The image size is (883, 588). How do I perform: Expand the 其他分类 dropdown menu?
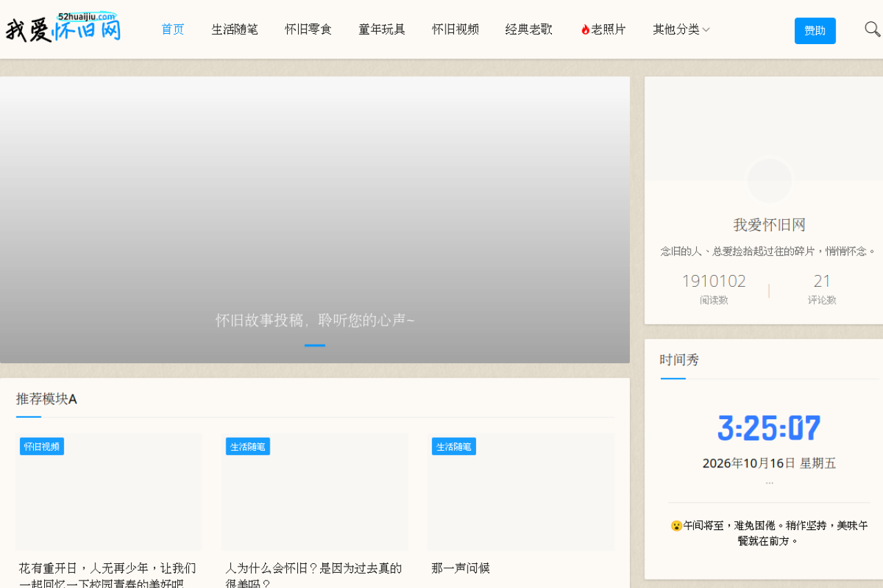(681, 30)
